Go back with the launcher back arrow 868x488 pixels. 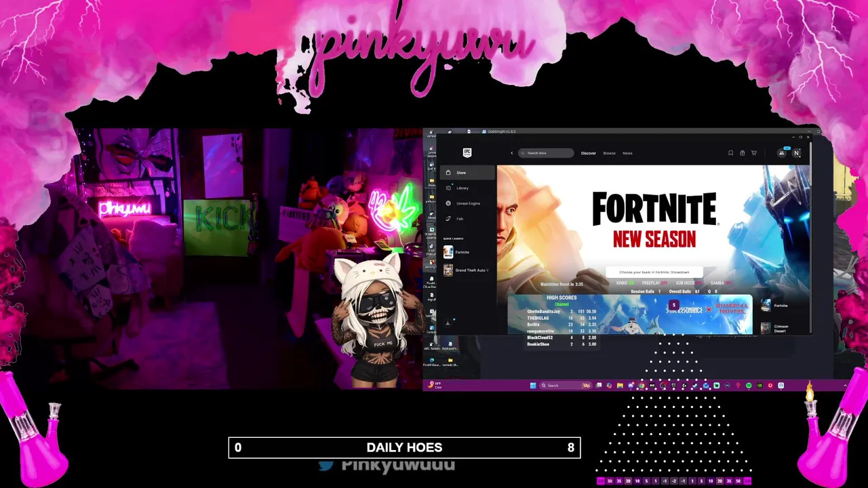512,153
